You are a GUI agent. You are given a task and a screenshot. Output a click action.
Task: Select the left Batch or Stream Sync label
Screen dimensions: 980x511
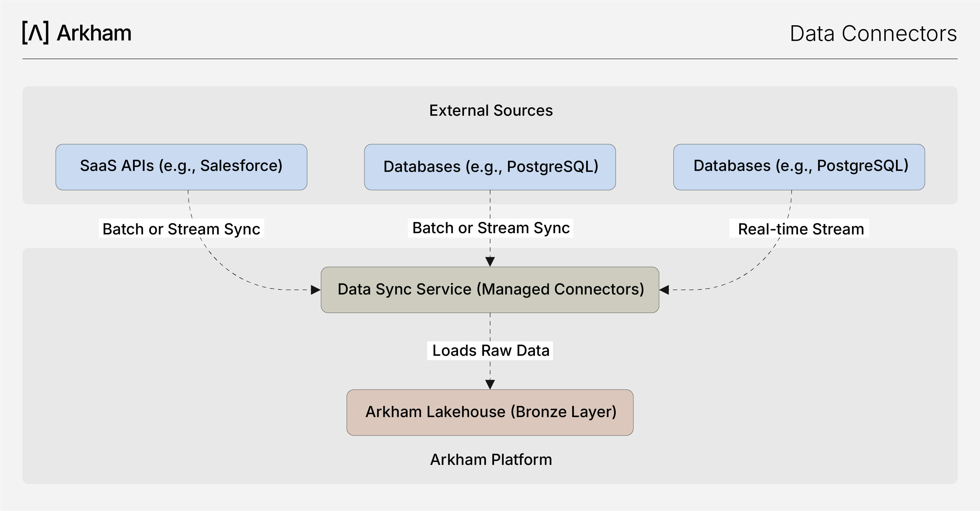(x=181, y=229)
